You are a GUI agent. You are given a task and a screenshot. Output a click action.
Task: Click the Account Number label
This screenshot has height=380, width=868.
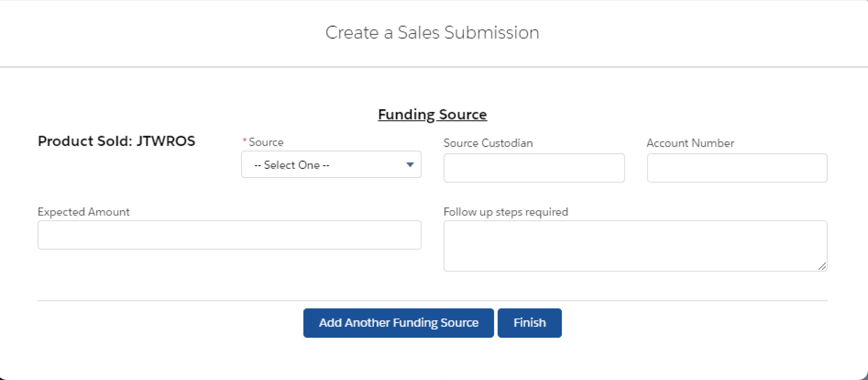coord(690,143)
